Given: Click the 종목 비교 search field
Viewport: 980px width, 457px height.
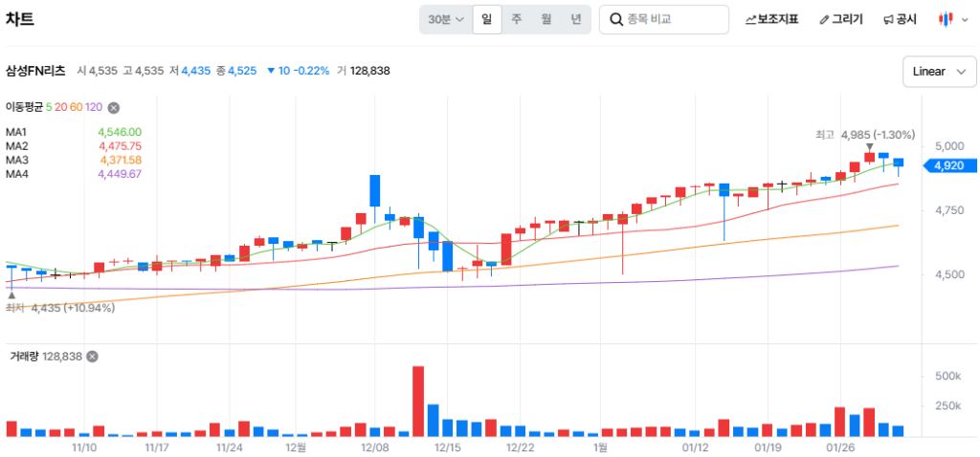Looking at the screenshot, I should pos(664,19).
